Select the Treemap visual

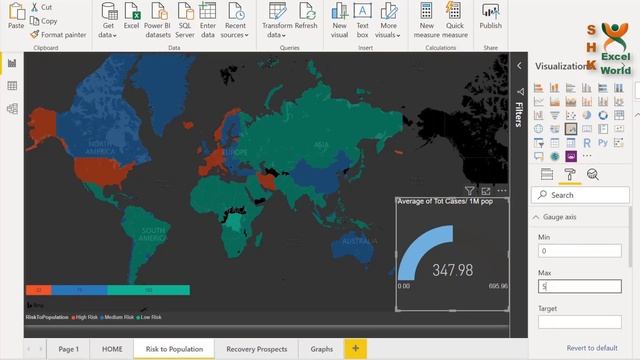click(x=619, y=115)
